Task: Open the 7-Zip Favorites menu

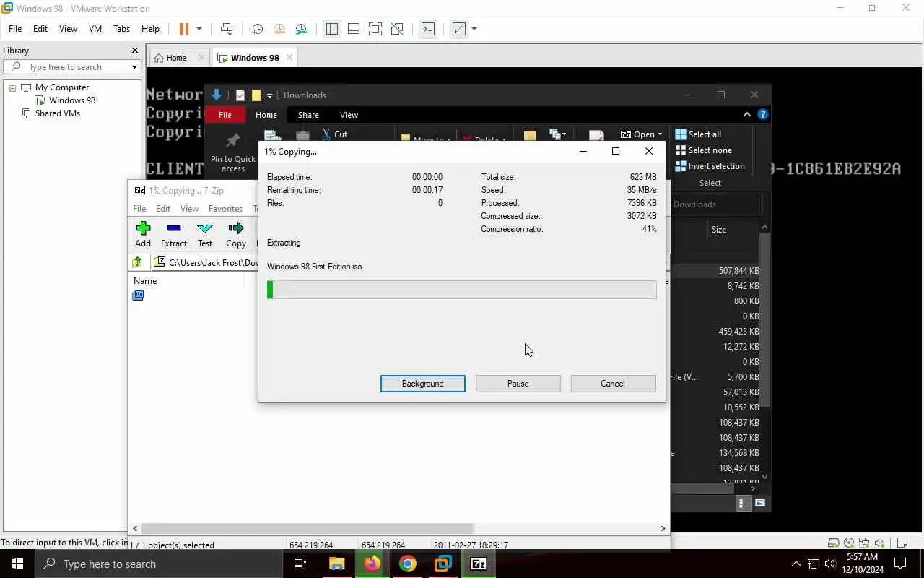Action: (225, 209)
